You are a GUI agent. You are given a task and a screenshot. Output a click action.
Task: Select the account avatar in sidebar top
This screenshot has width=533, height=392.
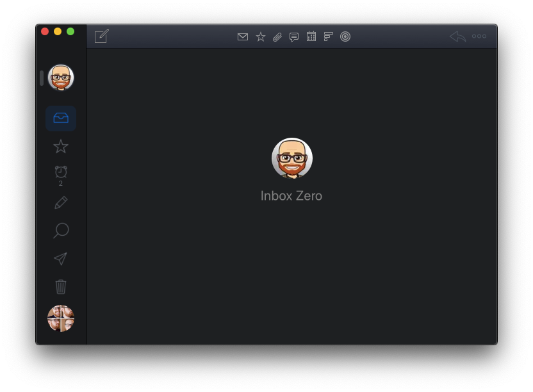[x=61, y=78]
